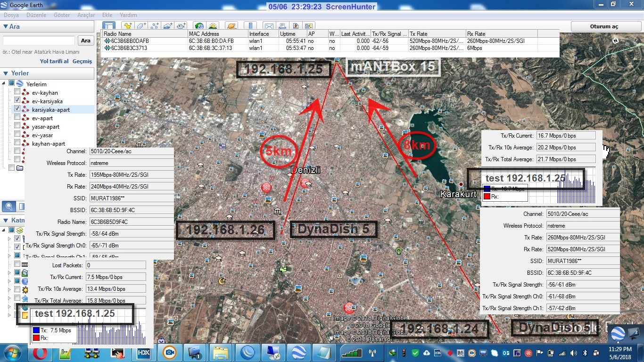644x362 pixels.
Task: Select the magnifier search tab icon
Action: click(9, 206)
